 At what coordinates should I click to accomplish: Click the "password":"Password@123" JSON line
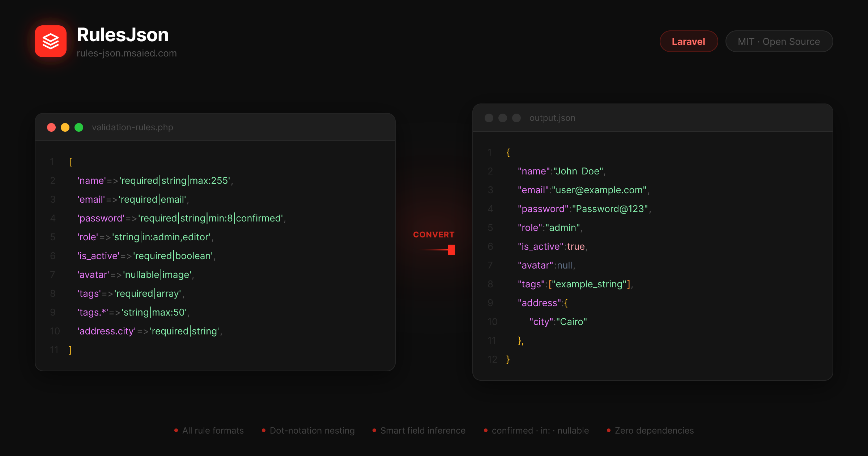click(x=584, y=209)
